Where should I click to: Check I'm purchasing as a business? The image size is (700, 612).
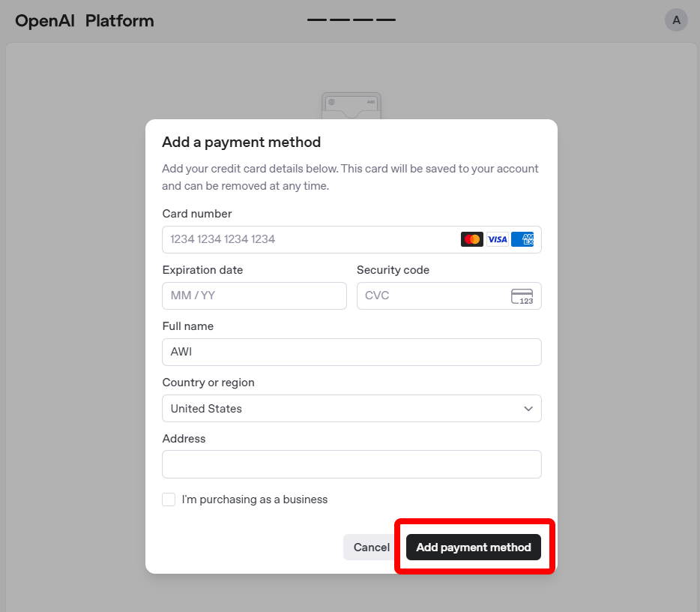tap(169, 499)
